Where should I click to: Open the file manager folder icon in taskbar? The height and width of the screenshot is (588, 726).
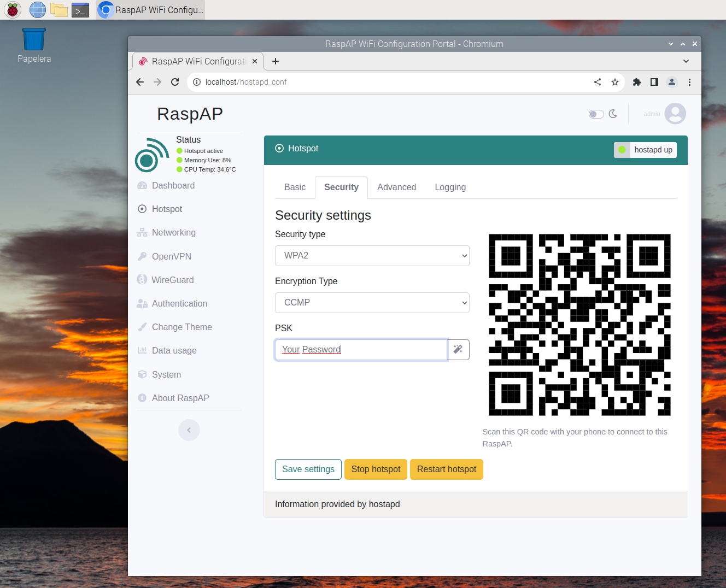59,10
